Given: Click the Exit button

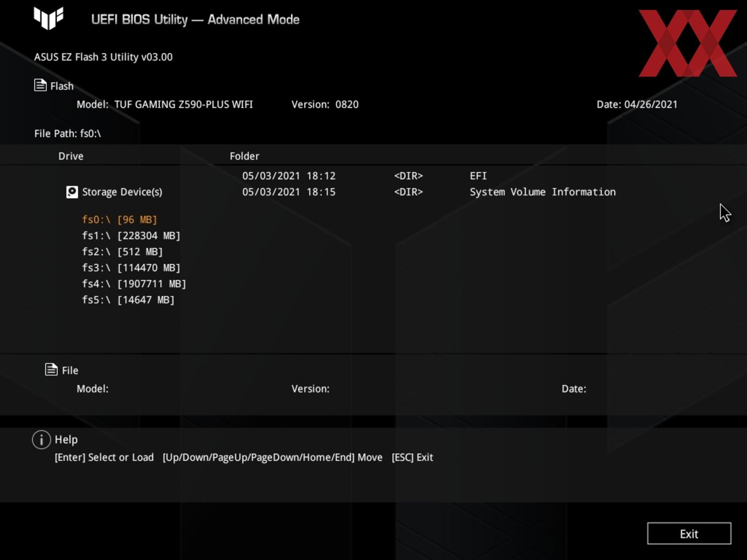Looking at the screenshot, I should click(689, 534).
